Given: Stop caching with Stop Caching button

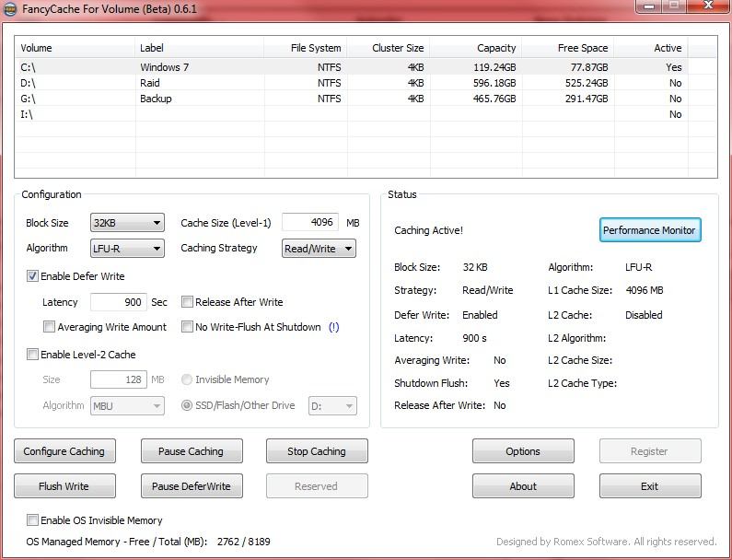Looking at the screenshot, I should pyautogui.click(x=317, y=451).
